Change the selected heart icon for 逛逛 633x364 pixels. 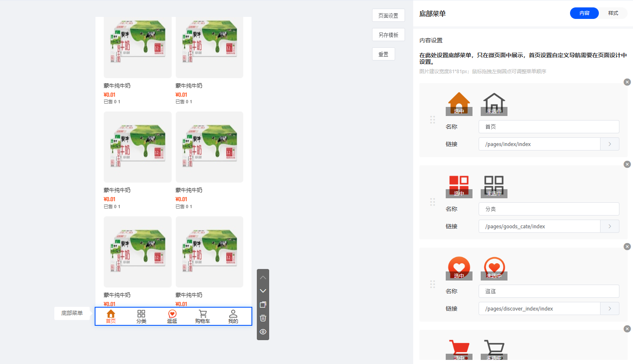pos(459,268)
